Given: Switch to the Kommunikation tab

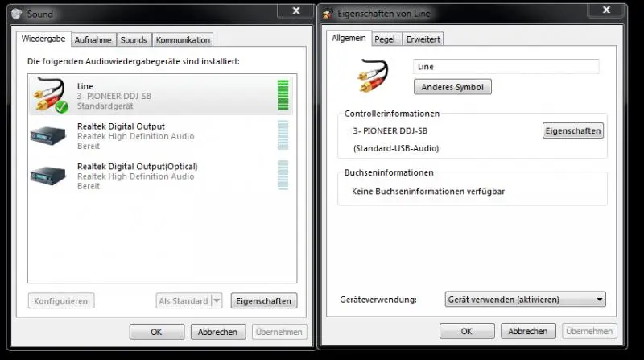Looking at the screenshot, I should pyautogui.click(x=183, y=39).
